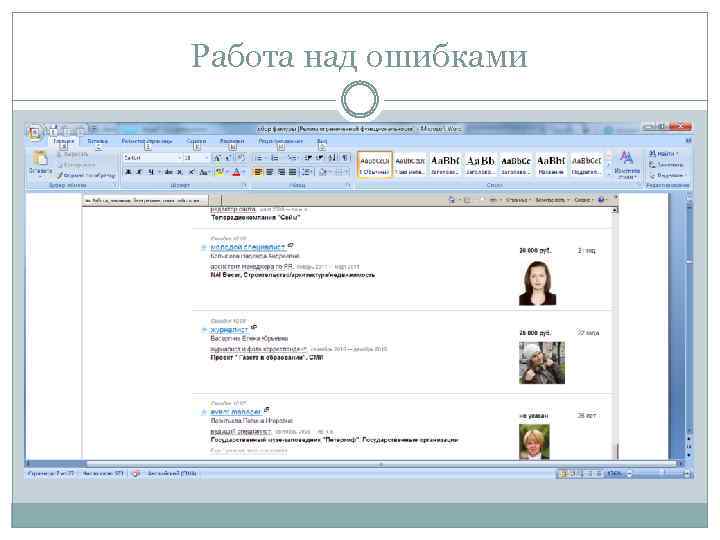Screen dimensions: 720x540
Task: Toggle Italic formatting
Action: 139,172
